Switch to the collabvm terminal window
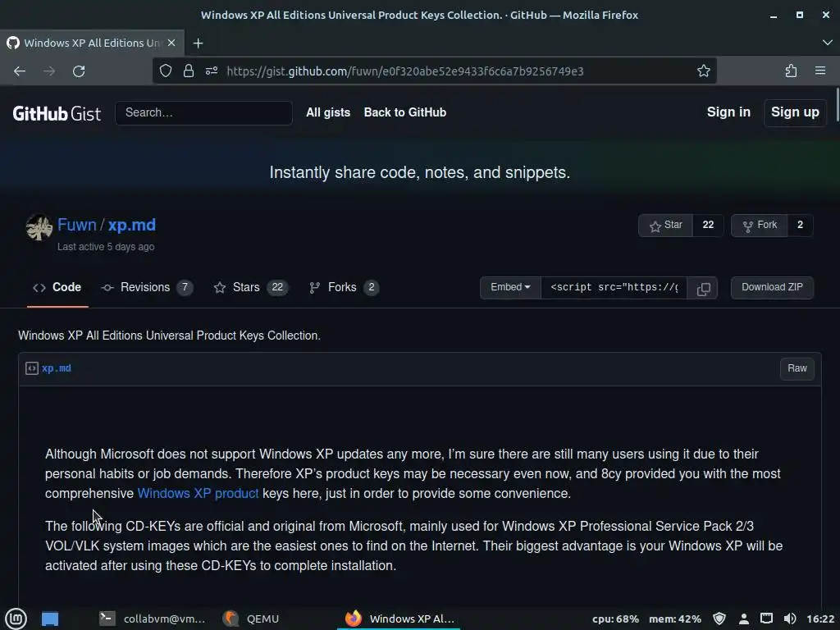 (x=152, y=619)
